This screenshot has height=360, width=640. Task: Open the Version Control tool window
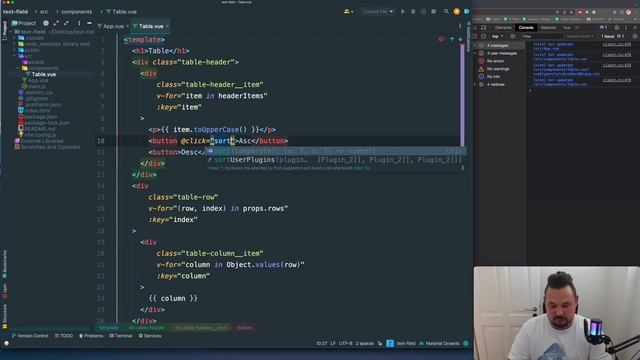point(30,336)
